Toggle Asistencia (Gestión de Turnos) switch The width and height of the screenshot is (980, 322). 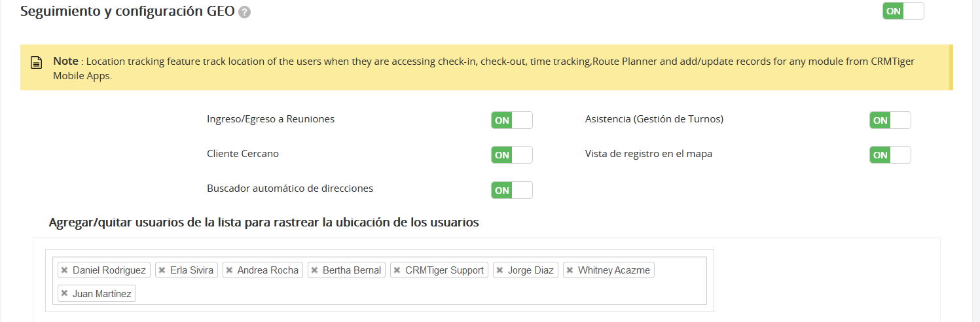[890, 120]
